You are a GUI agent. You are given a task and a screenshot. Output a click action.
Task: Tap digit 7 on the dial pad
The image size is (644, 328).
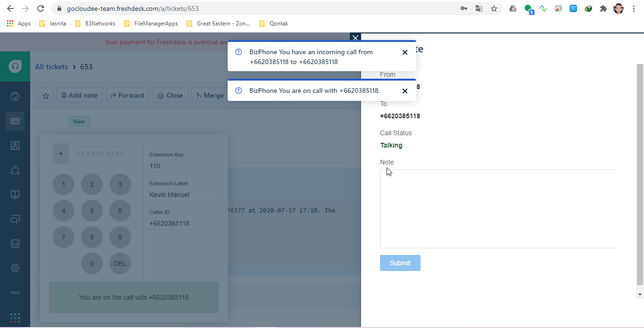point(64,237)
